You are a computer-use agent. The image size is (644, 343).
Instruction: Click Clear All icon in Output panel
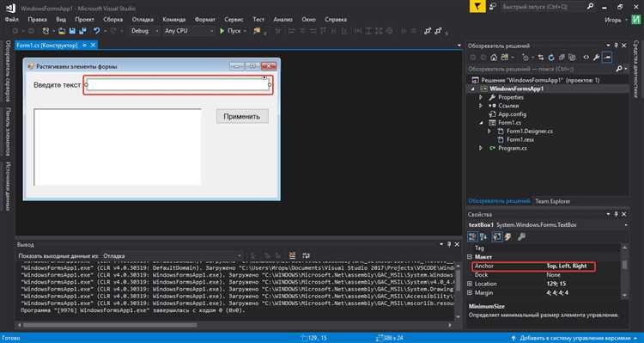[x=292, y=256]
